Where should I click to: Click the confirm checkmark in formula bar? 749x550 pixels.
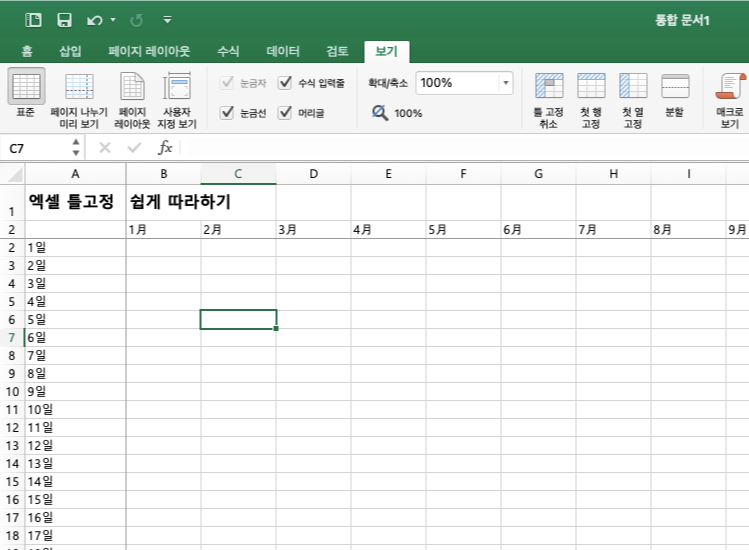[x=134, y=148]
